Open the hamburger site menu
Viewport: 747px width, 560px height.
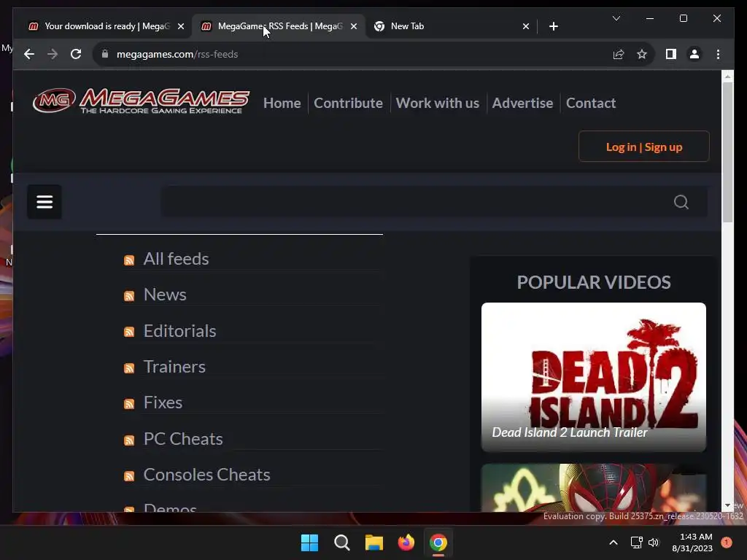click(44, 202)
